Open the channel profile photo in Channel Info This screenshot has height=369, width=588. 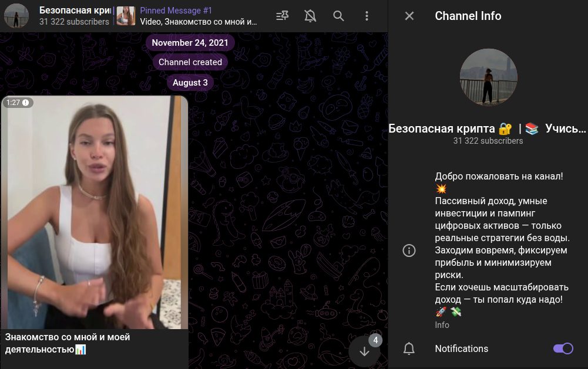[x=488, y=77]
